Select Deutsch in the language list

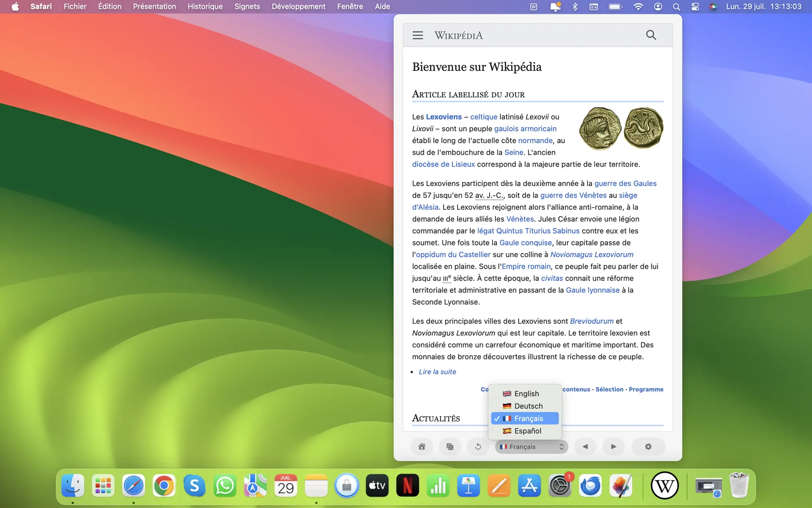(x=525, y=406)
